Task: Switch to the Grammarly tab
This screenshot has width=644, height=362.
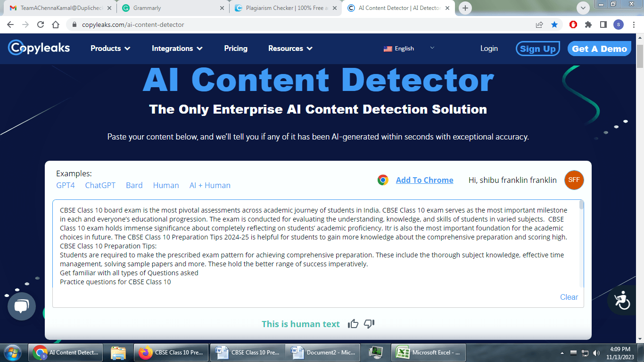Action: (x=173, y=8)
